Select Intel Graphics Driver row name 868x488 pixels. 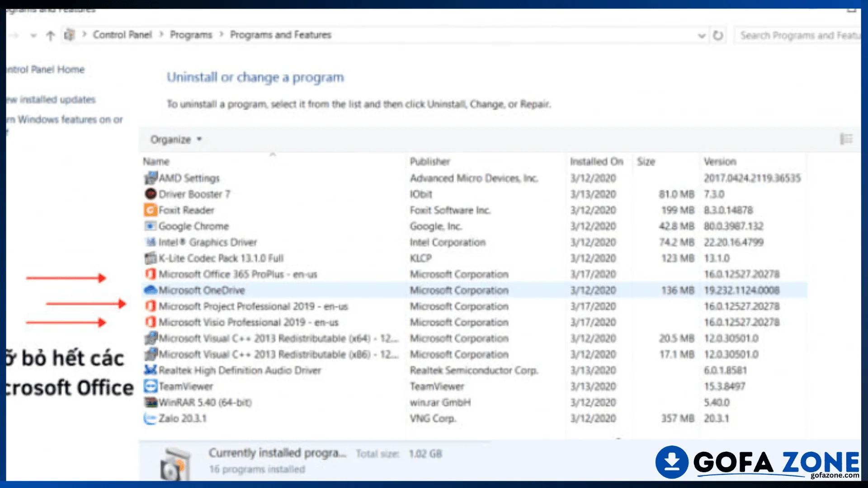coord(208,242)
